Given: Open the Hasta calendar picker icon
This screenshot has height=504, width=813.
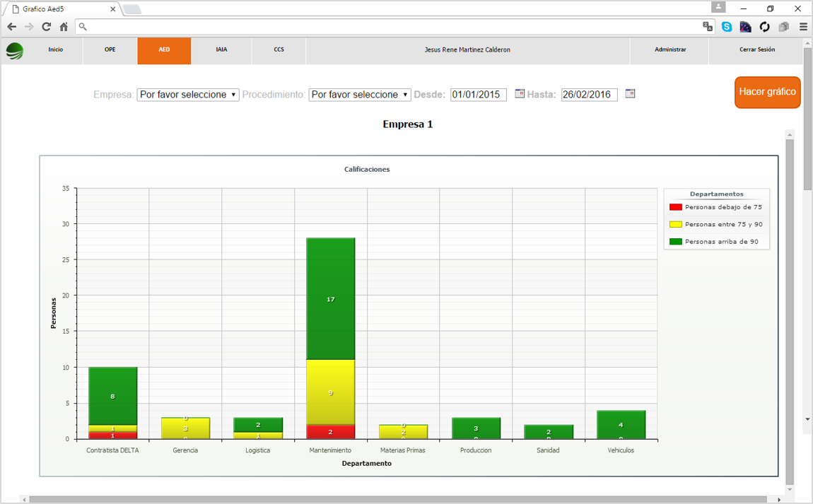Looking at the screenshot, I should click(630, 93).
